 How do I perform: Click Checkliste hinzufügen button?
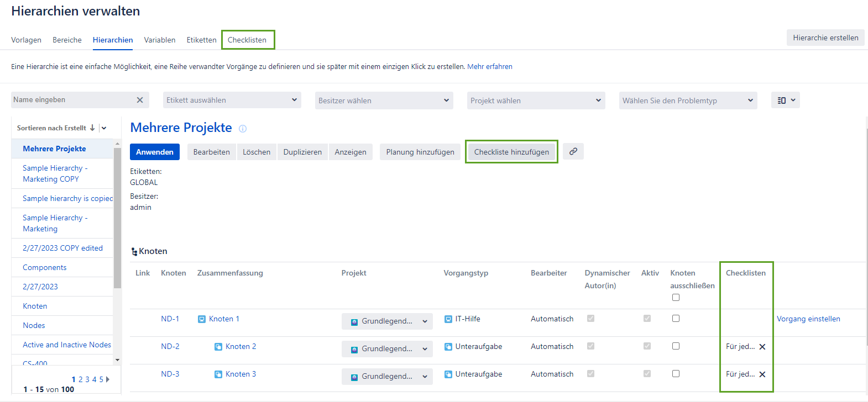(511, 152)
